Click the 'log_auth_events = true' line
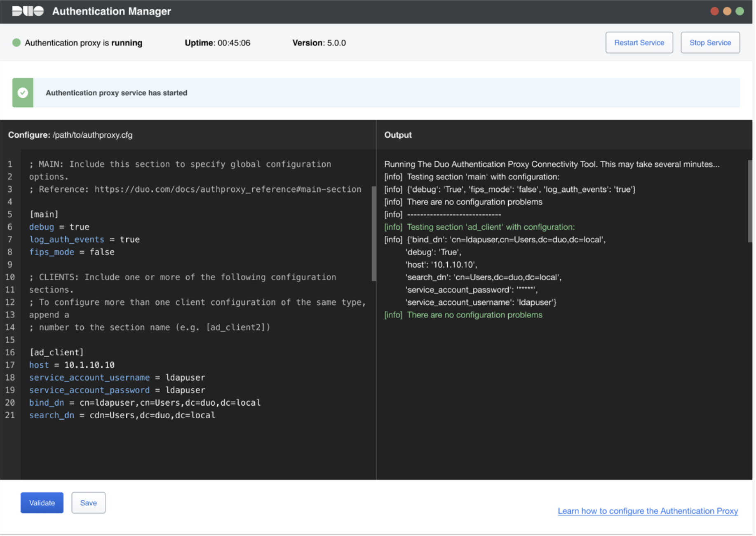Viewport: 756px width, 536px height. [x=84, y=240]
